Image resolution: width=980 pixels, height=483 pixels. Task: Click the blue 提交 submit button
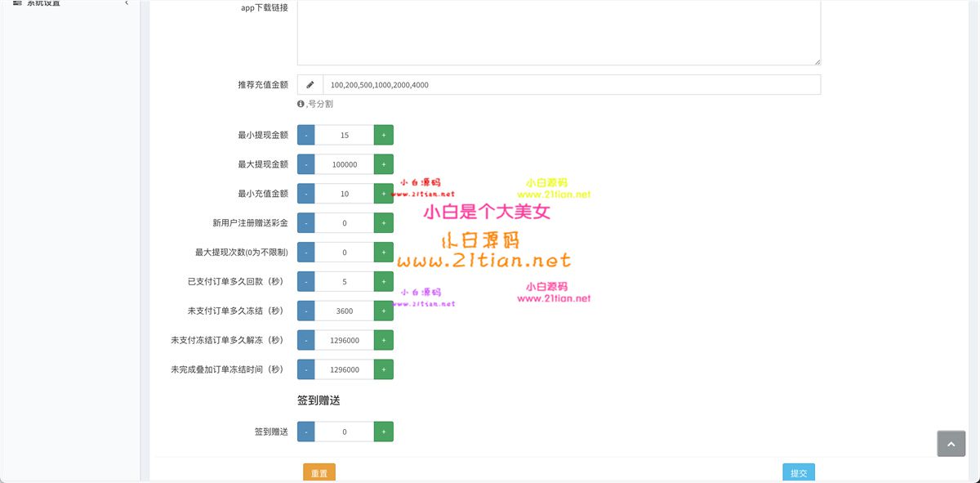(x=799, y=473)
